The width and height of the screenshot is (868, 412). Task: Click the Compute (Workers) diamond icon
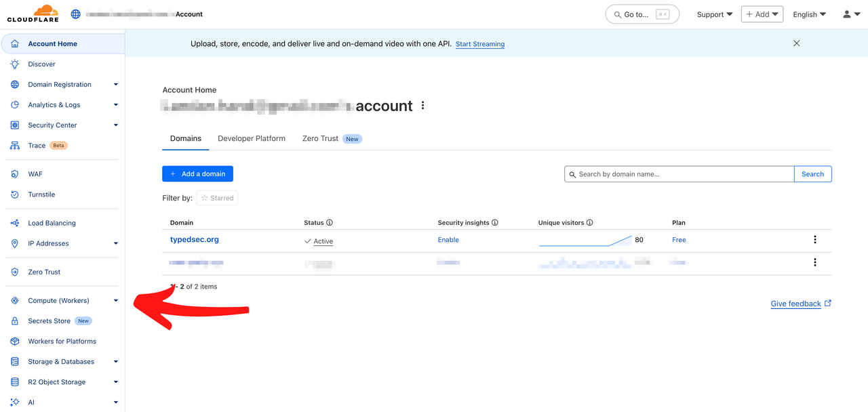pos(15,300)
